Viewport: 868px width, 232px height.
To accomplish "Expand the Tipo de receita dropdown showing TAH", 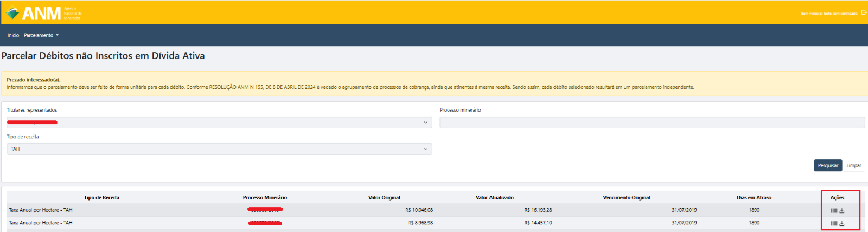I will 219,149.
